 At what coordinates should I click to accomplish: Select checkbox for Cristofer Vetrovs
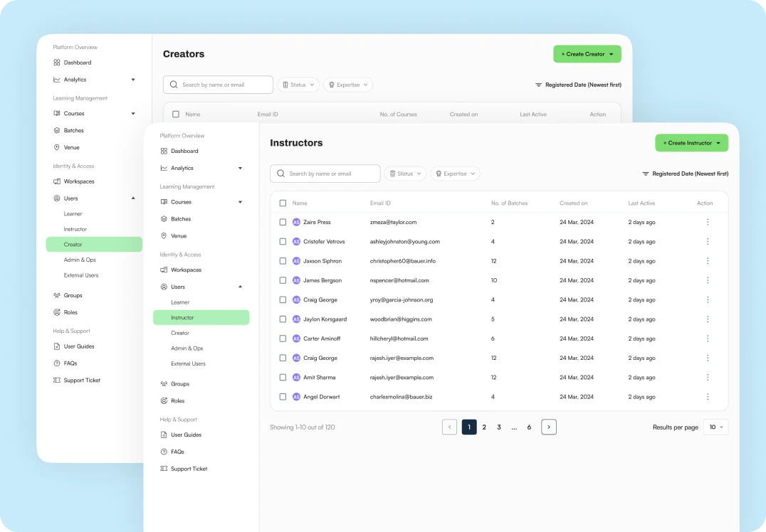283,242
